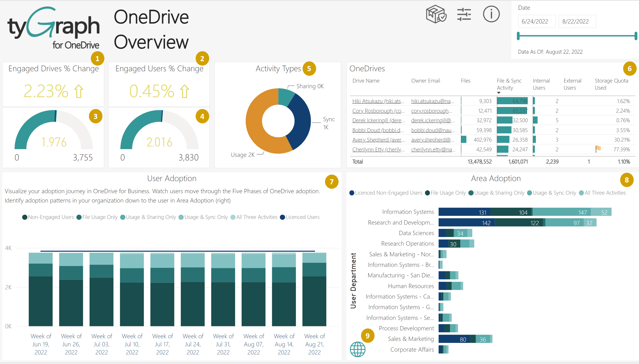The image size is (639, 364).
Task: Click the numbered marker 7 badge
Action: 331,182
